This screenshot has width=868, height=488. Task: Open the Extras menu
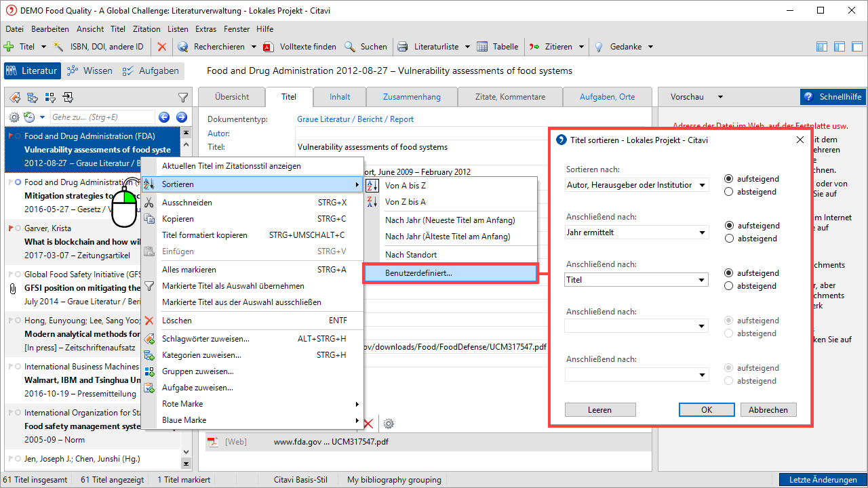(205, 29)
